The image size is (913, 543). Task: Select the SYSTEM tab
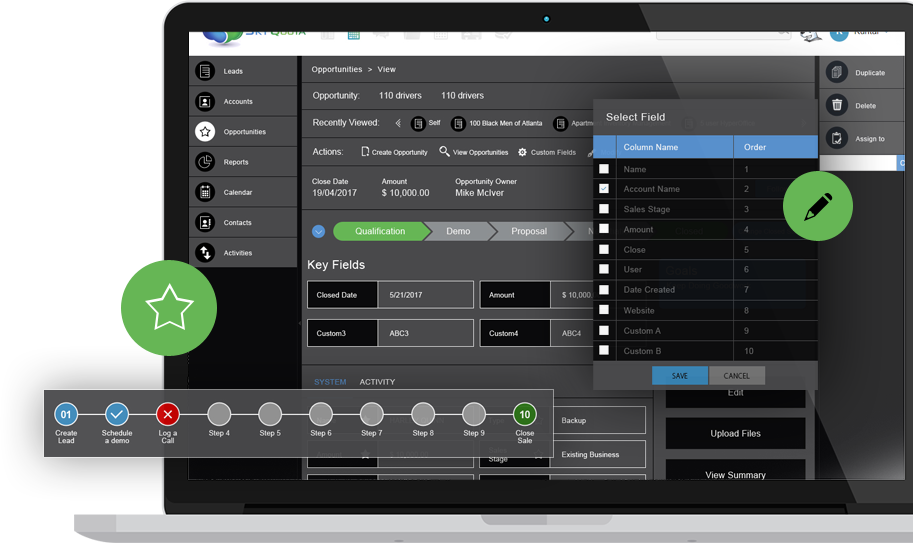tap(330, 382)
